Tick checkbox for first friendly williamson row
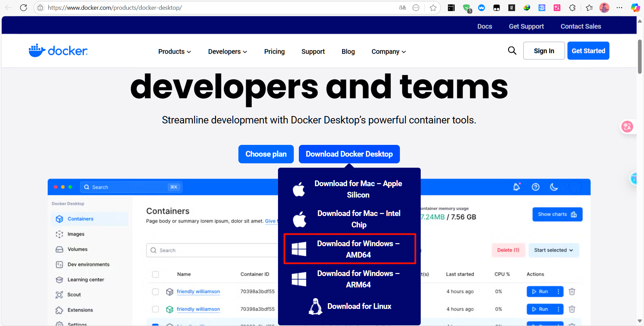Viewport: 644px width, 326px height. [155, 291]
